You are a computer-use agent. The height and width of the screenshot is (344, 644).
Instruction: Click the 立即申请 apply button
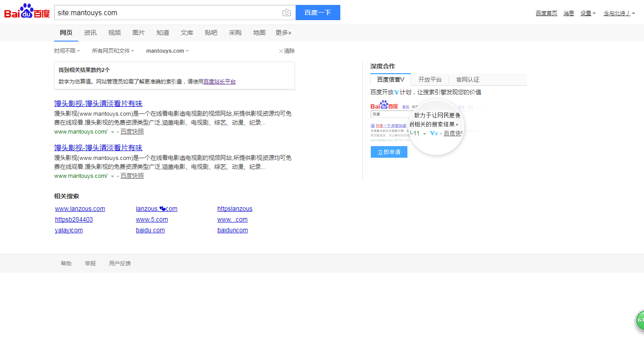389,152
